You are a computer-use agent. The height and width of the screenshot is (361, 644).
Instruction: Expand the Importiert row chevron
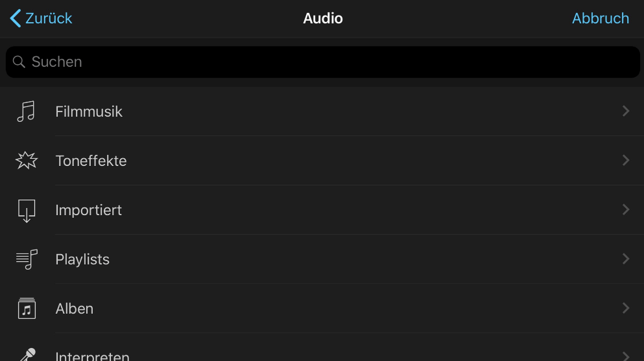point(626,210)
